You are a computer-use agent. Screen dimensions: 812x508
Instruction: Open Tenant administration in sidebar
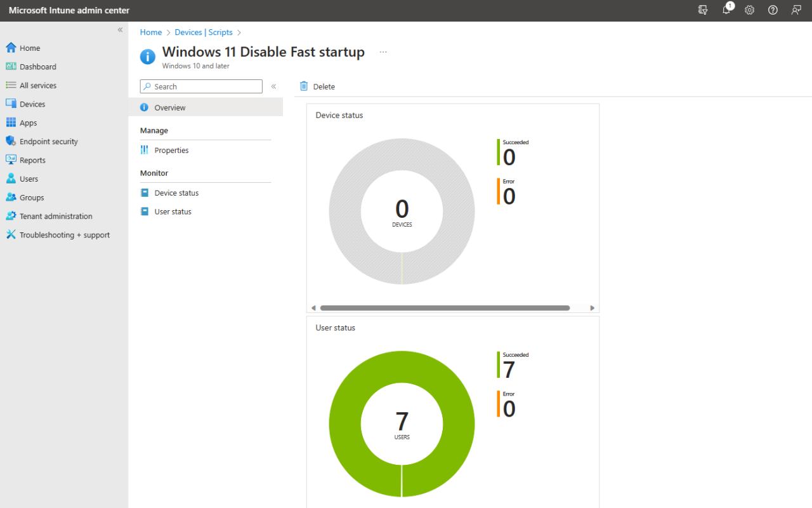(x=56, y=217)
